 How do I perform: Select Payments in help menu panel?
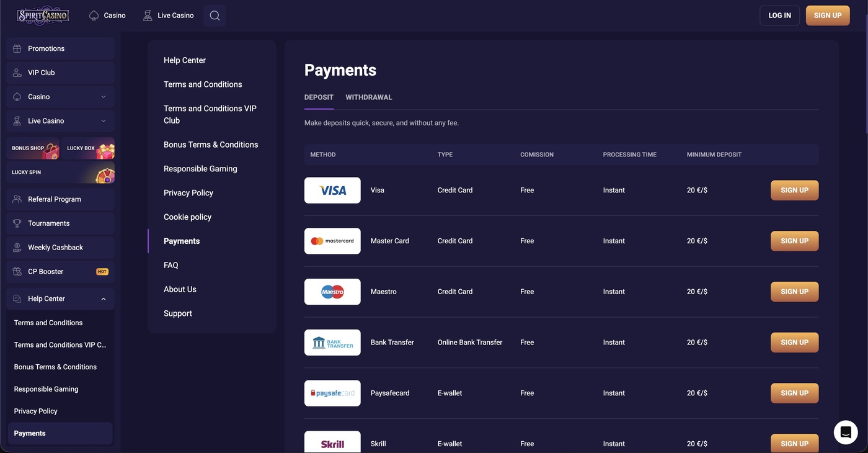182,241
